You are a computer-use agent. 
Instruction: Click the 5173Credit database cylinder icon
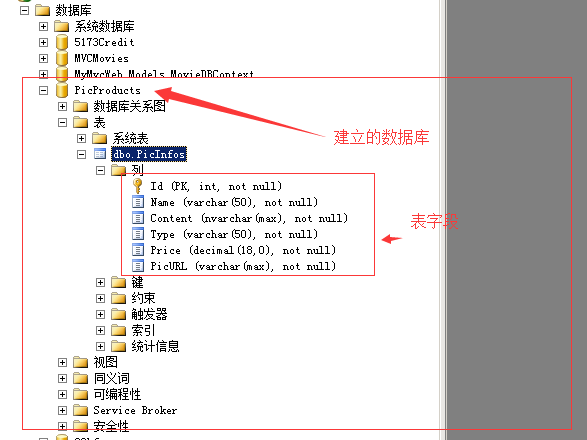click(62, 42)
